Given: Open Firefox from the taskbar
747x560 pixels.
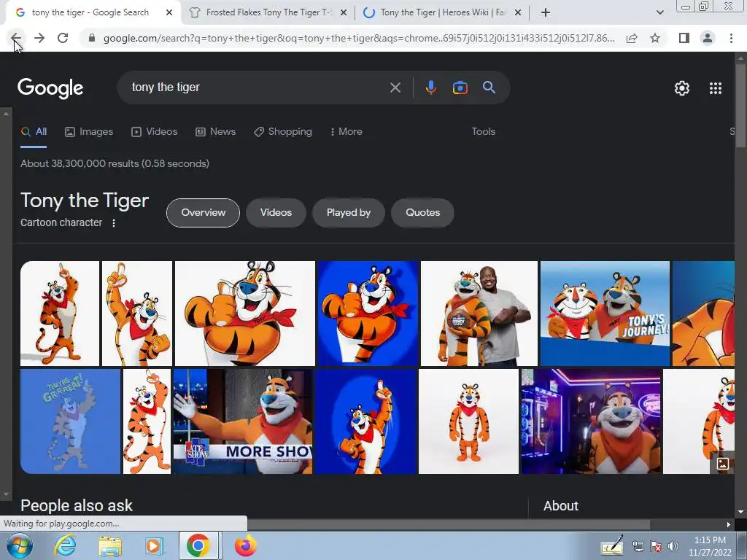Looking at the screenshot, I should point(245,545).
